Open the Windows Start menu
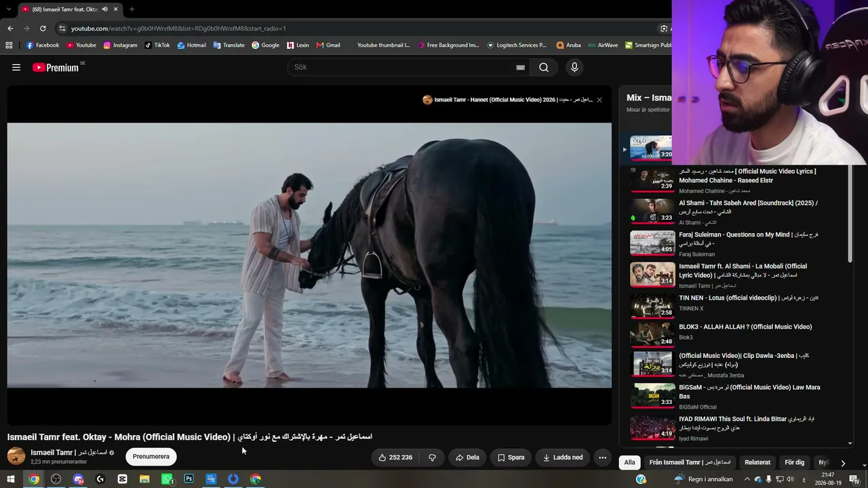 pyautogui.click(x=11, y=479)
